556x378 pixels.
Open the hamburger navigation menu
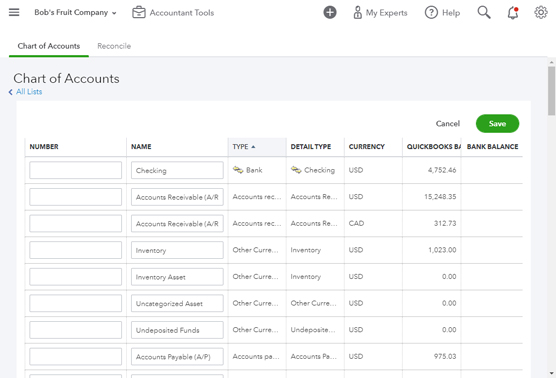pos(14,12)
